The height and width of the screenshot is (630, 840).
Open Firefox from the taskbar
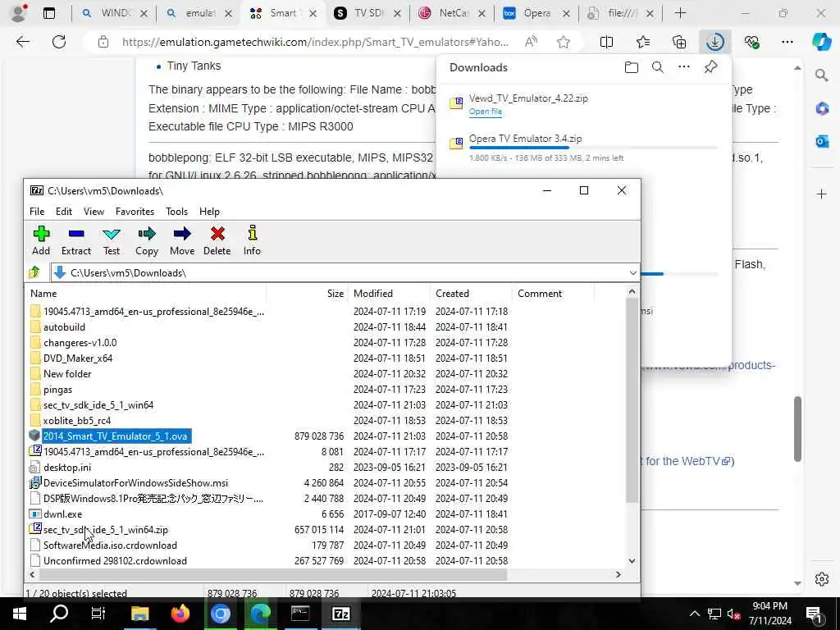click(x=180, y=614)
